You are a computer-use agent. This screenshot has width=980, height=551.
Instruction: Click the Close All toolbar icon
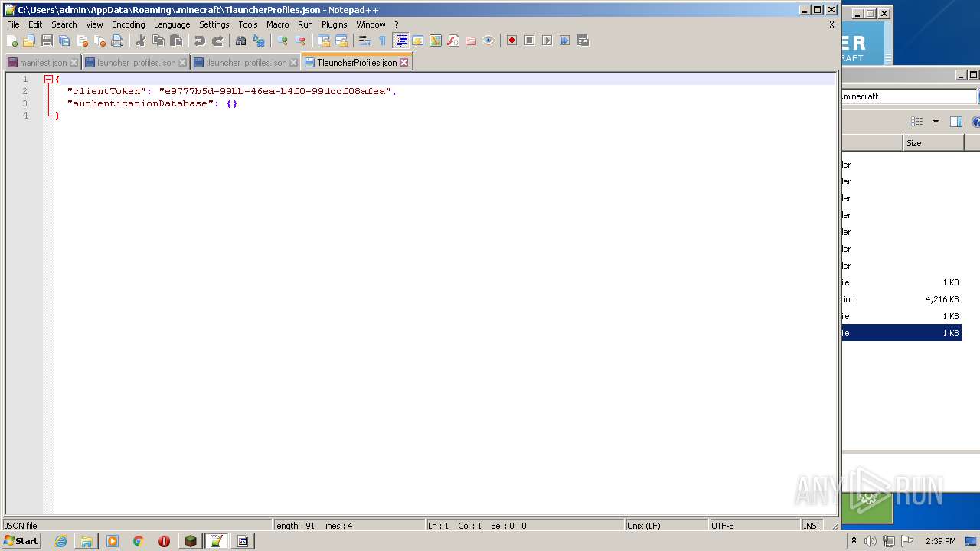coord(100,41)
